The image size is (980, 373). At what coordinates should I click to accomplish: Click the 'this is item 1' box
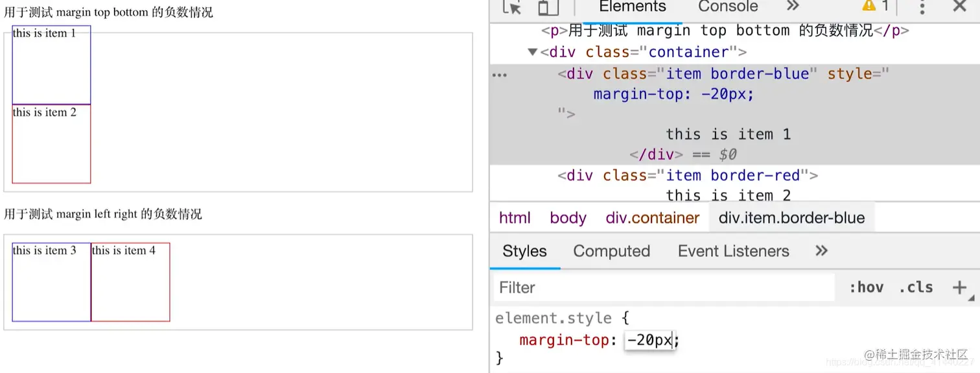coord(51,65)
